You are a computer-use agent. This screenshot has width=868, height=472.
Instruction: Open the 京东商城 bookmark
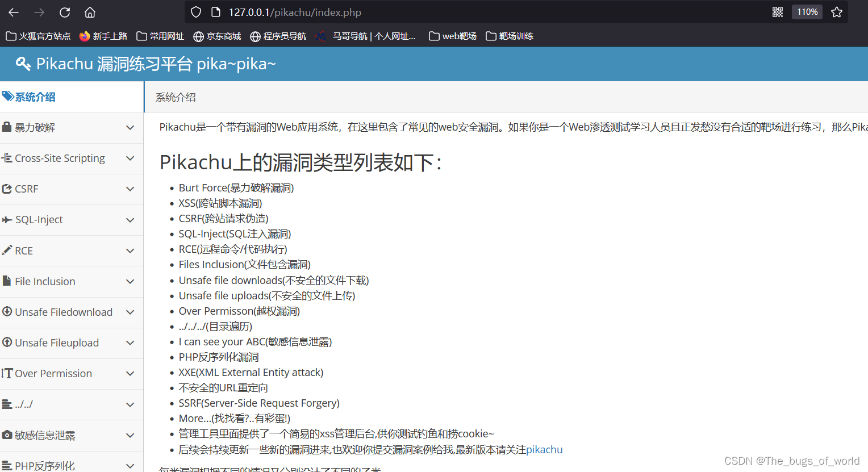217,36
